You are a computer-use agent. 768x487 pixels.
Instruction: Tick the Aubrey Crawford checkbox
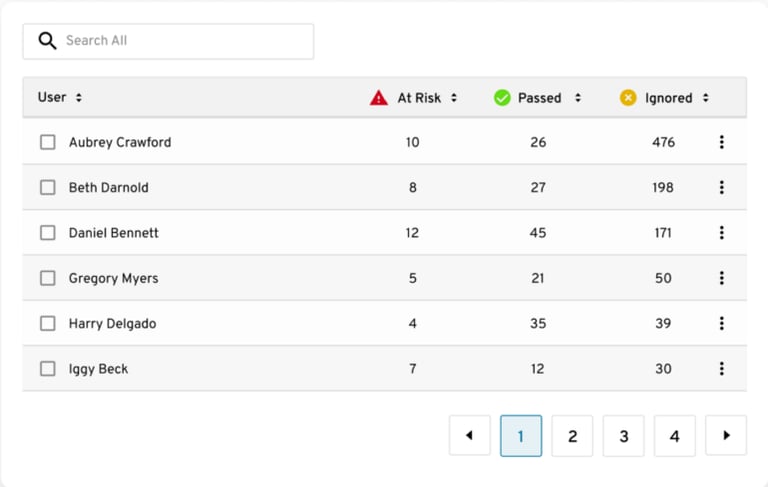pos(48,142)
